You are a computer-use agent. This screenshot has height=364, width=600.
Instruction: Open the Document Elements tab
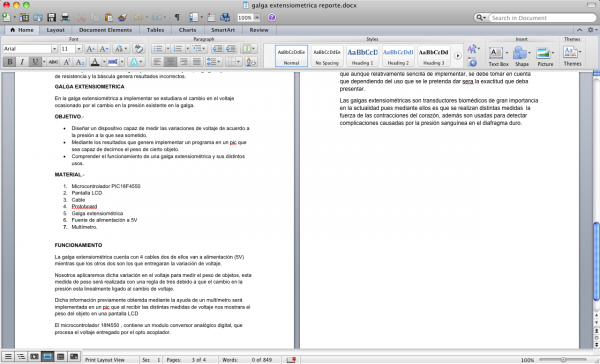point(105,30)
